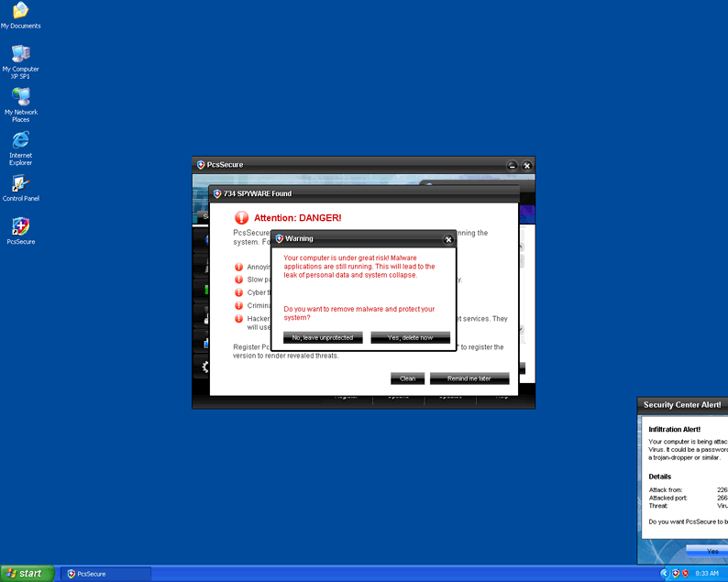Viewport: 728px width, 582px height.
Task: Click the taskbar clock
Action: tap(707, 574)
